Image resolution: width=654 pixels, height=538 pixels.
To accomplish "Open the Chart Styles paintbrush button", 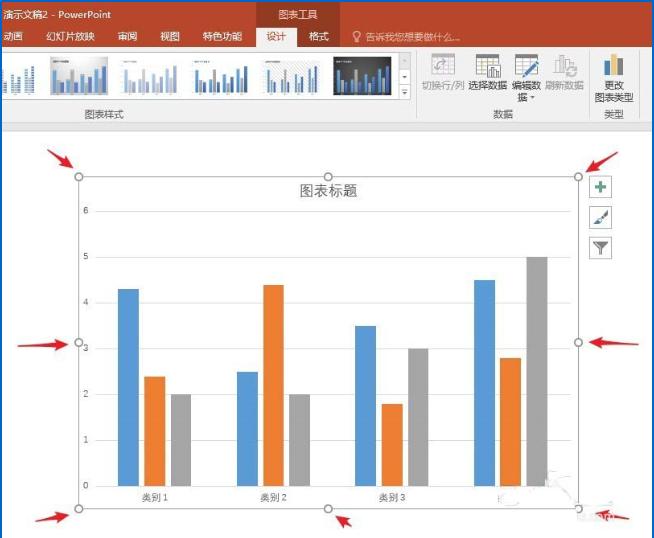I will 600,218.
